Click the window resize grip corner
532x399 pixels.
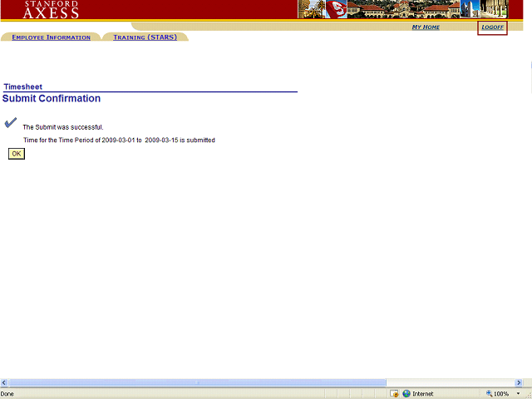(x=526, y=393)
